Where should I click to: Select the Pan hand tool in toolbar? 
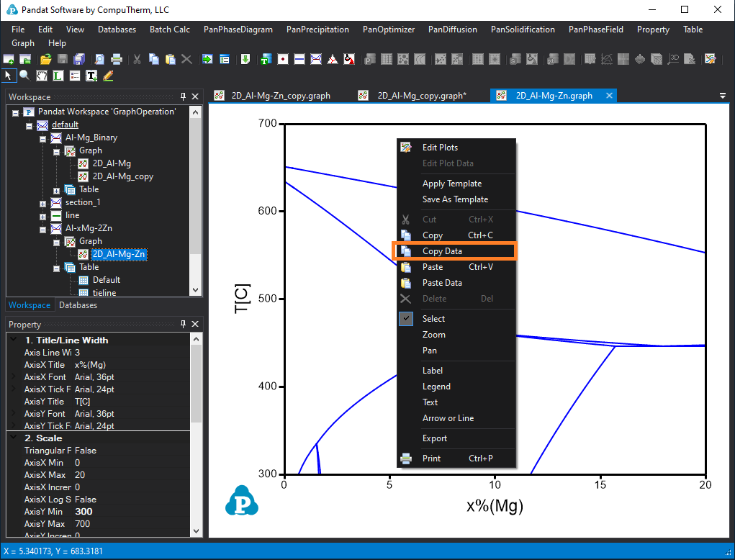(42, 75)
